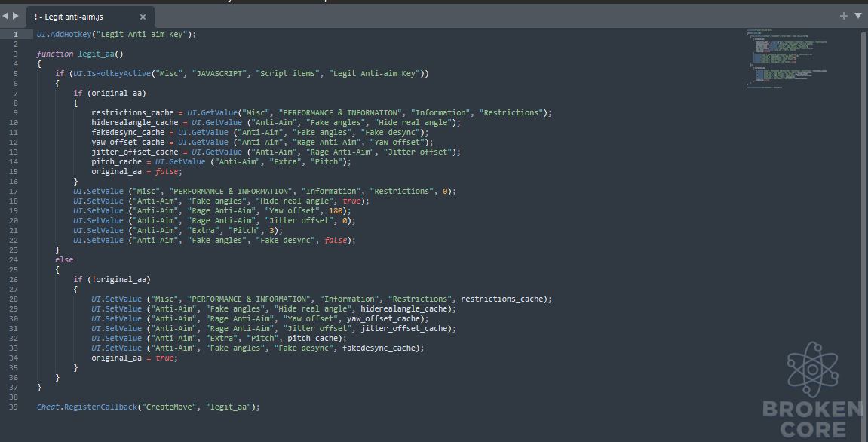Go to the previous tab with left arrow
The image size is (868, 442).
point(5,16)
